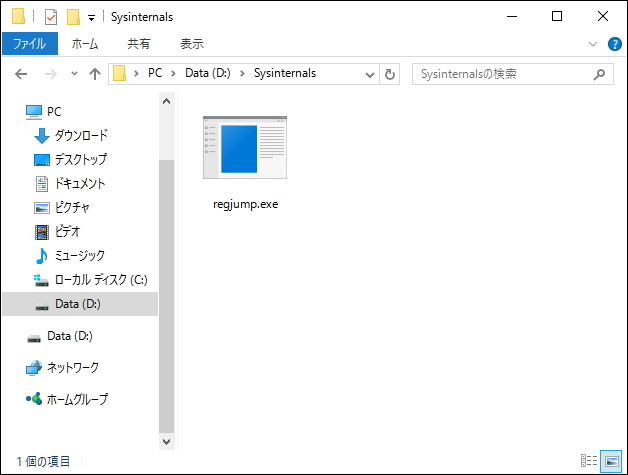Screen dimensions: 628x475
Task: Refresh the Sysinternals folder view
Action: pos(390,74)
